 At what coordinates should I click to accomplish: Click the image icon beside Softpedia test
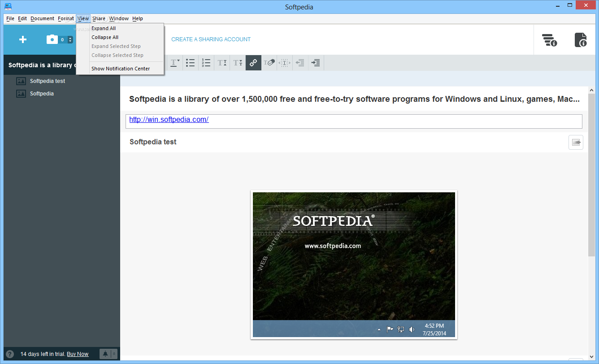coord(21,81)
